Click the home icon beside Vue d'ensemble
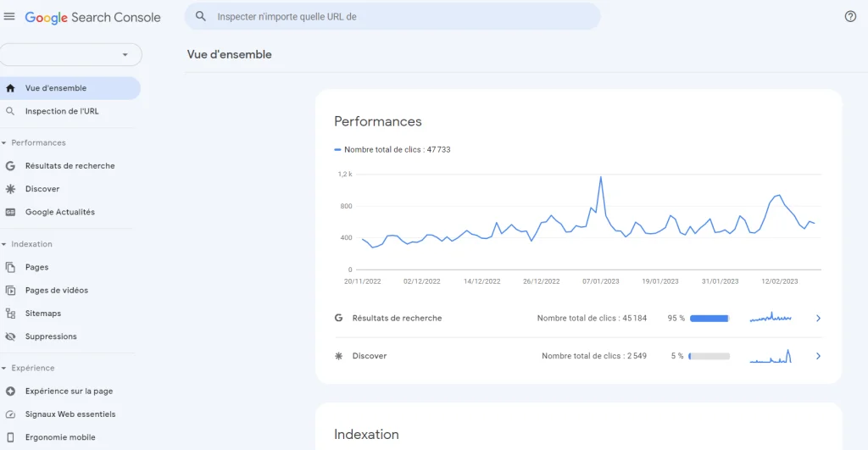The height and width of the screenshot is (450, 868). pos(10,88)
